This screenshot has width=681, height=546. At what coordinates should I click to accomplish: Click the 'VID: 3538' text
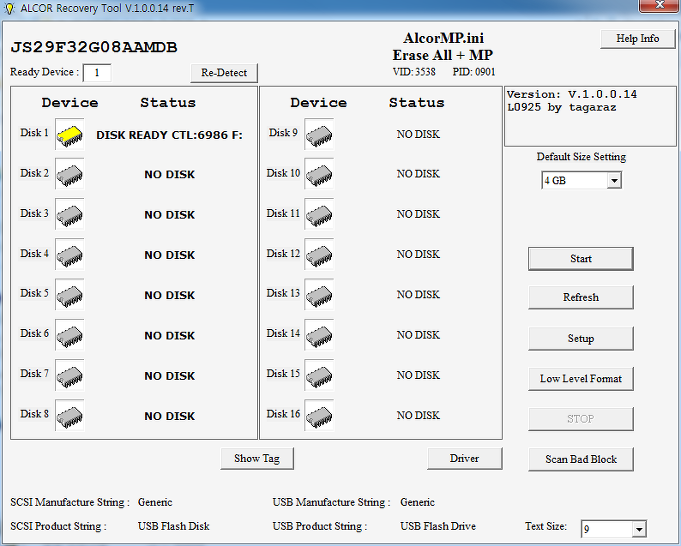pyautogui.click(x=414, y=72)
